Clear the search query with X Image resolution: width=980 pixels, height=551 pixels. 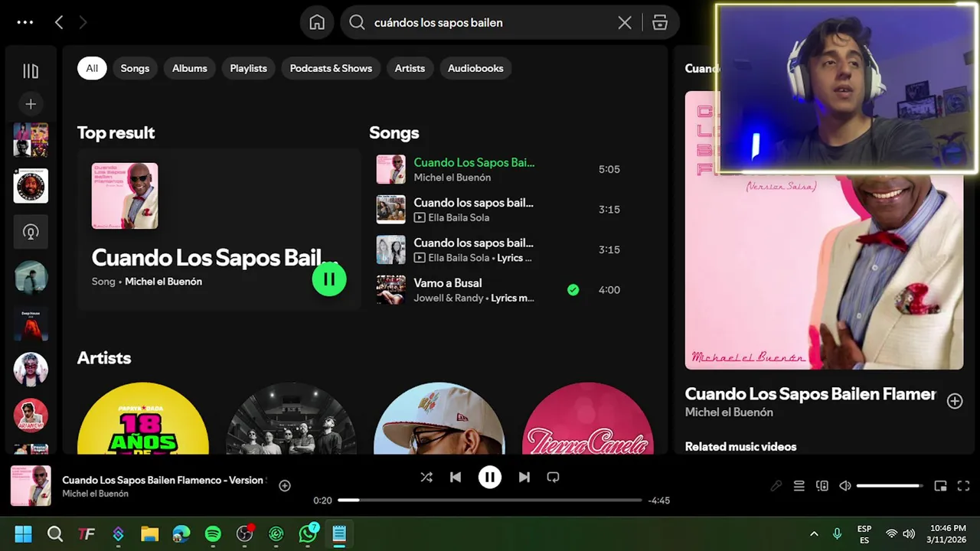pyautogui.click(x=625, y=22)
